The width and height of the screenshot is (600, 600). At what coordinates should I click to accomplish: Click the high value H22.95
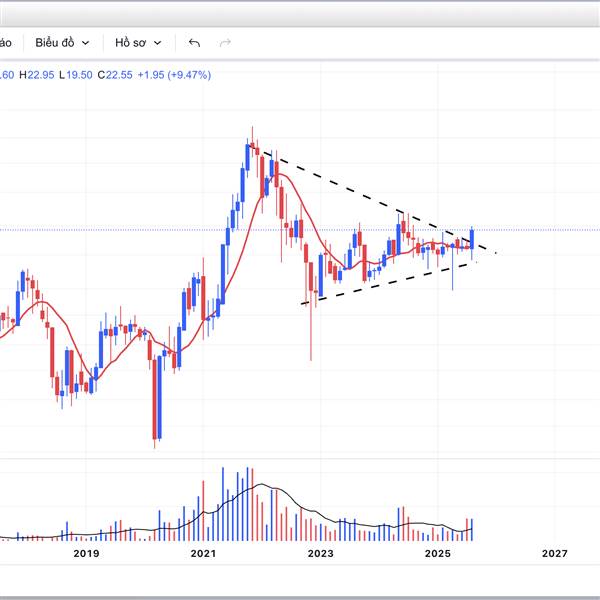(x=36, y=75)
